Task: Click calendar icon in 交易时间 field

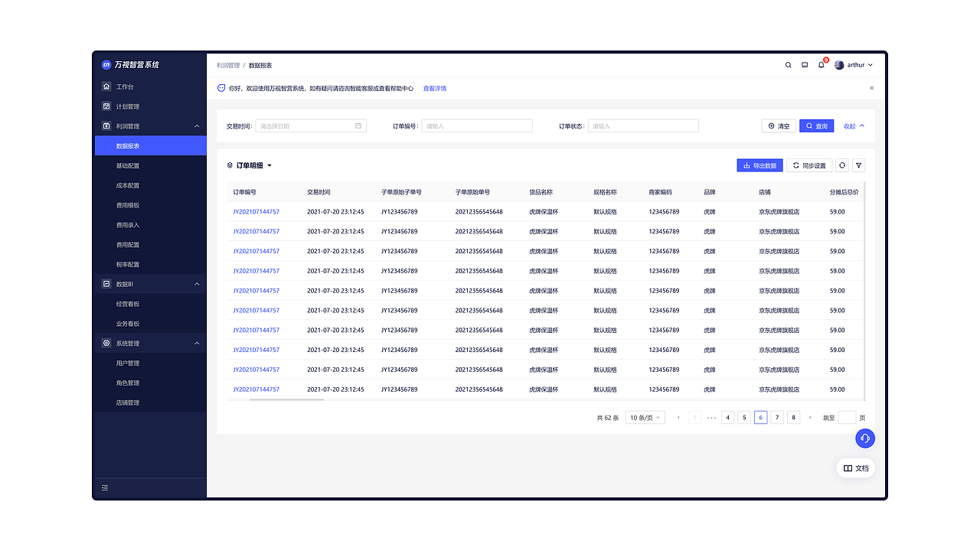Action: 358,126
